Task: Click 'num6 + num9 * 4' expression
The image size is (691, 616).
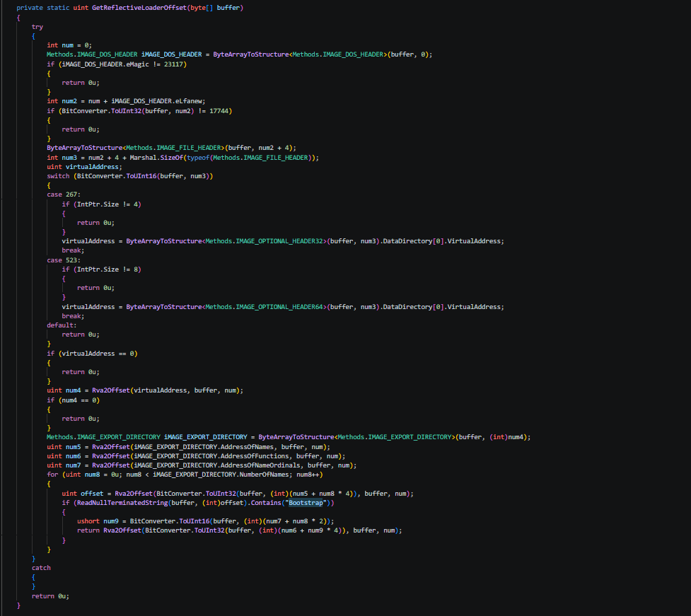Action: click(310, 531)
